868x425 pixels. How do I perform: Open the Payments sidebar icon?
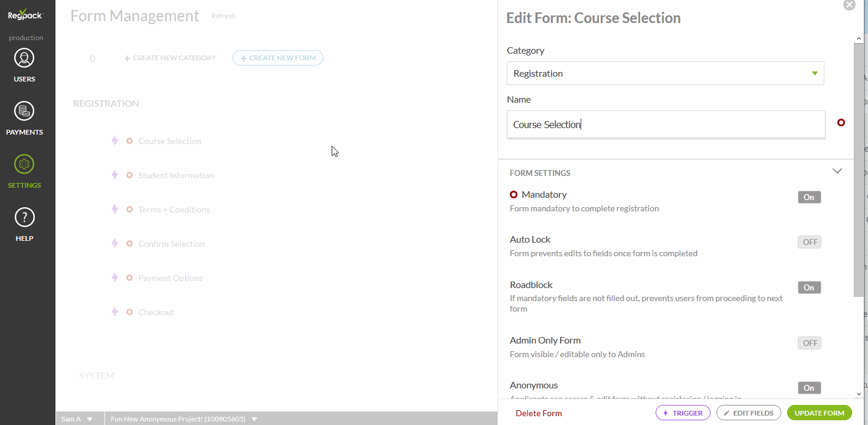pyautogui.click(x=25, y=112)
